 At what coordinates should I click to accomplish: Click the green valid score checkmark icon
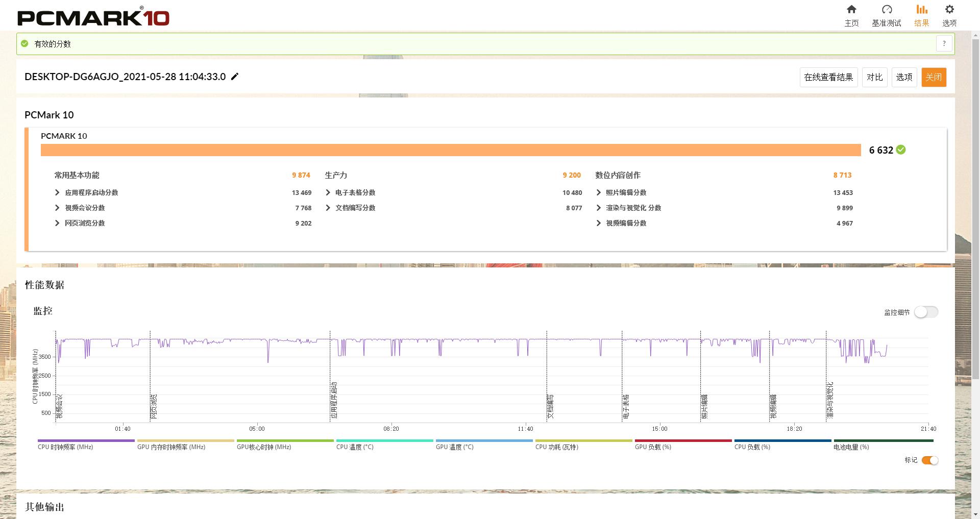pyautogui.click(x=24, y=44)
